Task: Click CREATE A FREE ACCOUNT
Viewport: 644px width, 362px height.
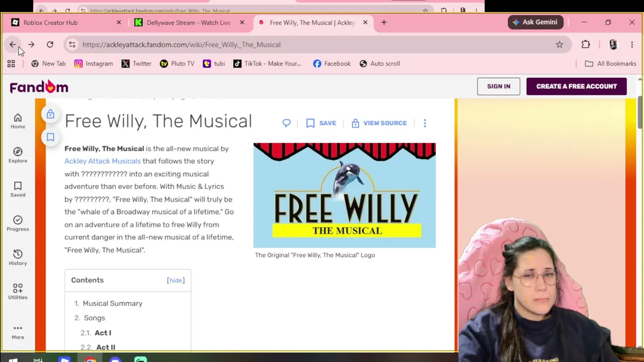Action: point(577,86)
